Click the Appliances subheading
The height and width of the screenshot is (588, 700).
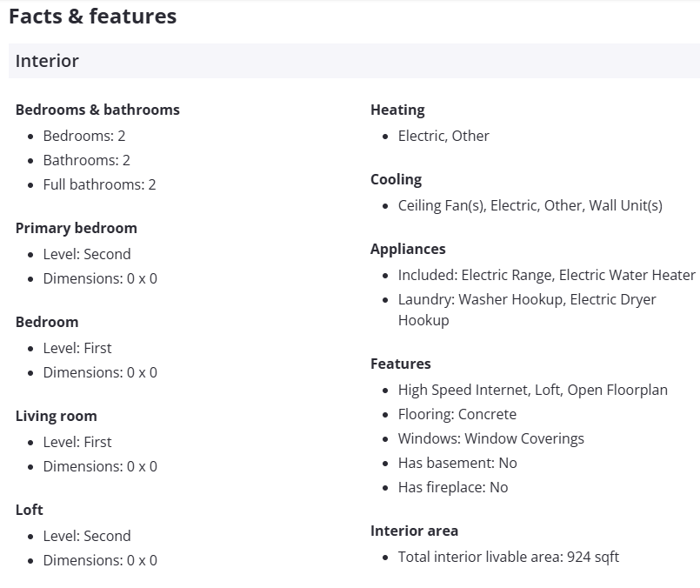coord(408,249)
